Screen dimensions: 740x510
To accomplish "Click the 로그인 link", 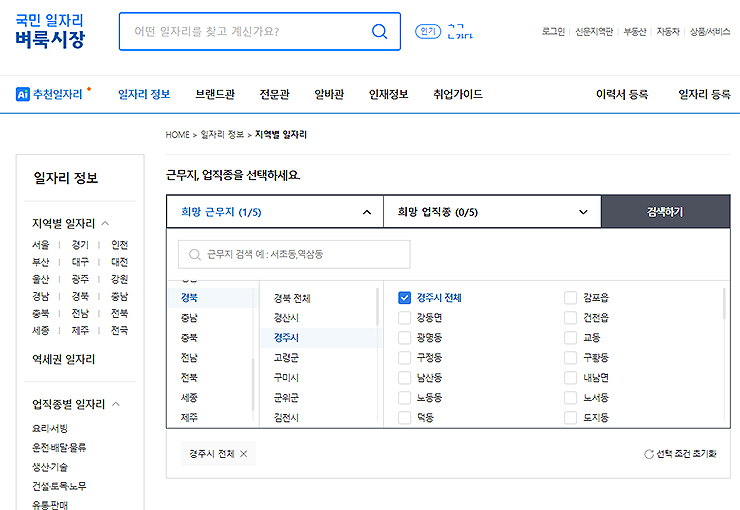I will pos(553,32).
